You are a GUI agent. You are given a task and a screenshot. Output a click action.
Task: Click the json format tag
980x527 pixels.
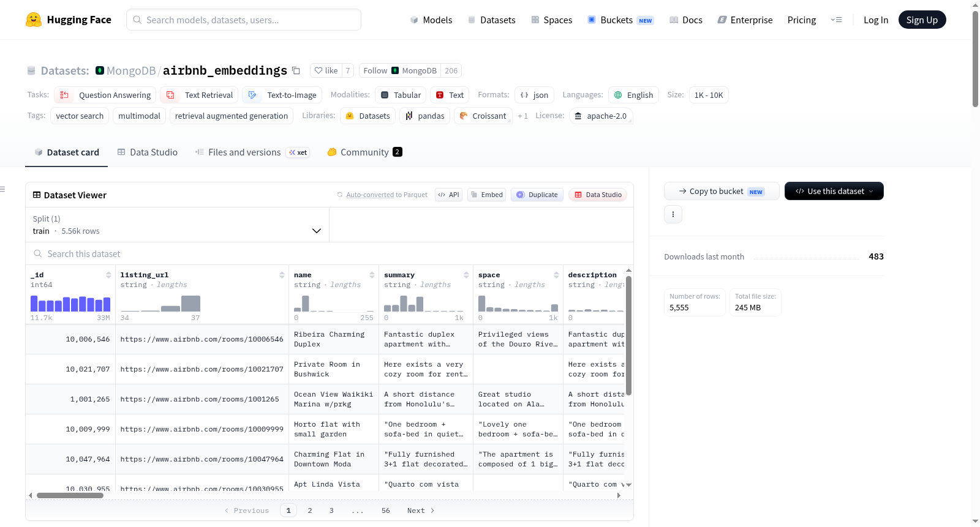tap(534, 95)
